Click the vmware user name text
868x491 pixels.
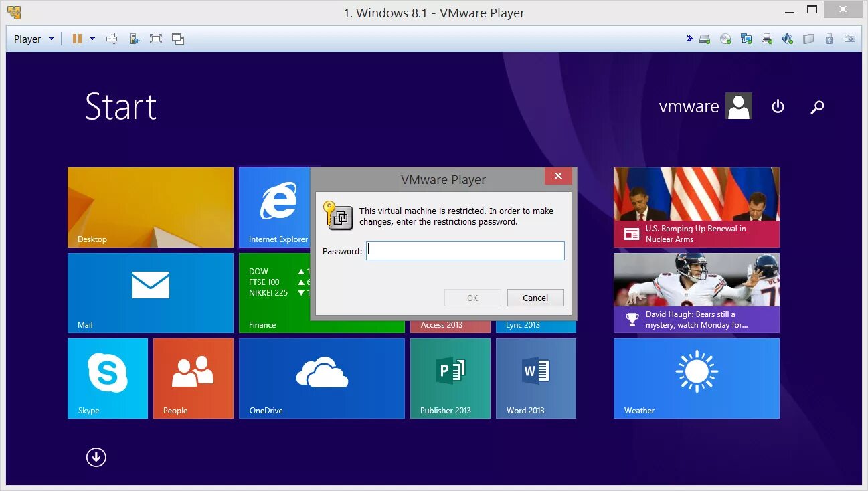pyautogui.click(x=689, y=106)
